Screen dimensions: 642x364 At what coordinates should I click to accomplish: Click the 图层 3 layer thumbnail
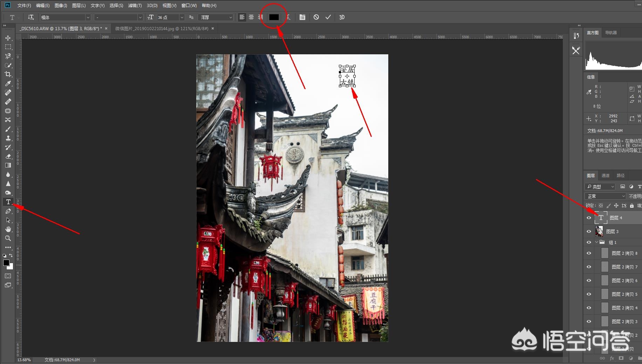(599, 231)
